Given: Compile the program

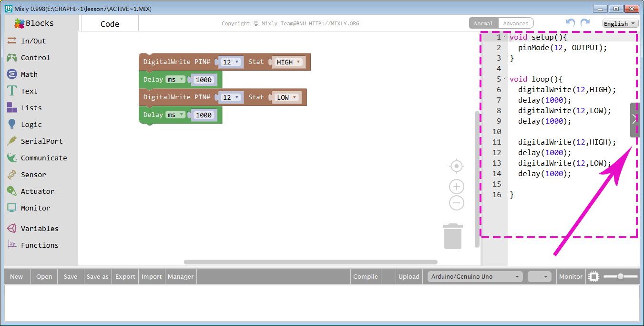Looking at the screenshot, I should [x=366, y=277].
